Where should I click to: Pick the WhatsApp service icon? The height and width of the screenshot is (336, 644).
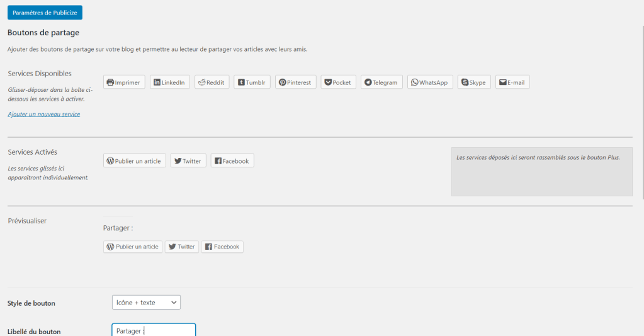coord(430,82)
